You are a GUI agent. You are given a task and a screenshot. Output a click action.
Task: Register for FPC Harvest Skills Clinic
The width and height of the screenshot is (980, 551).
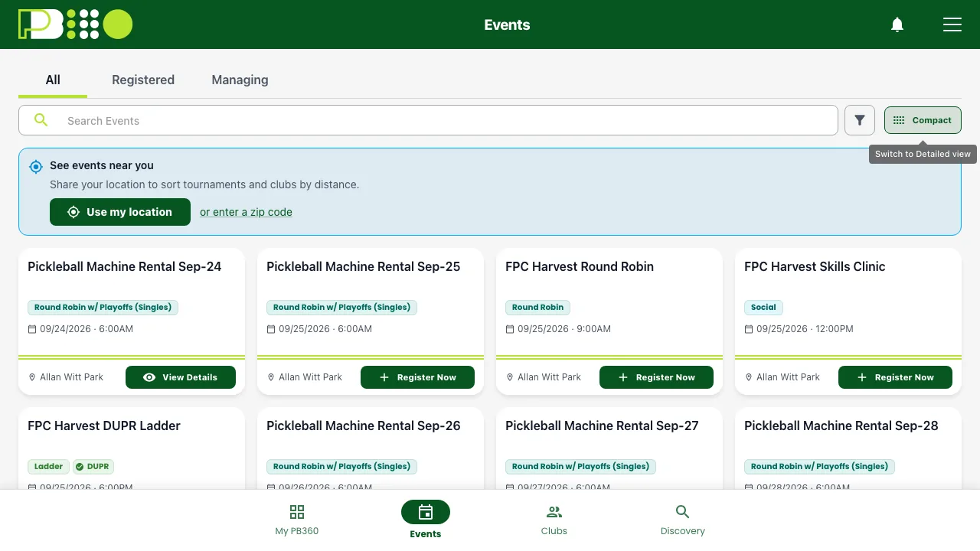point(895,377)
